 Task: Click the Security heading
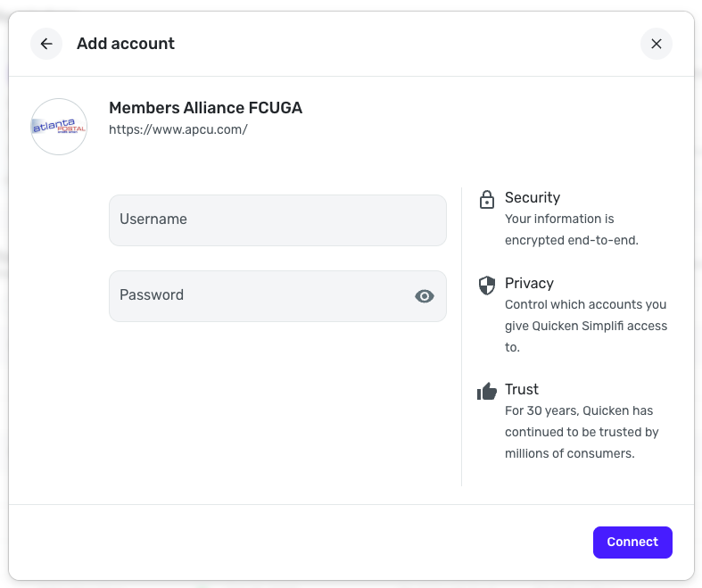533,198
